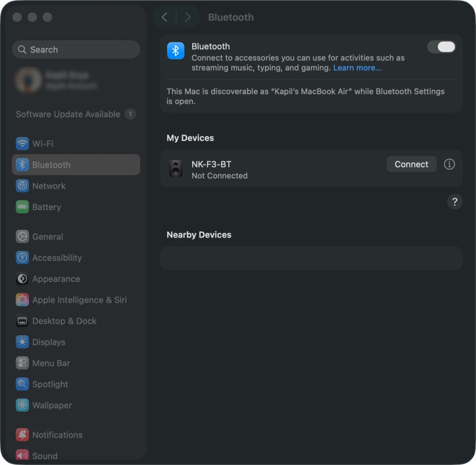Click the Bluetooth title in the toolbar

(231, 17)
